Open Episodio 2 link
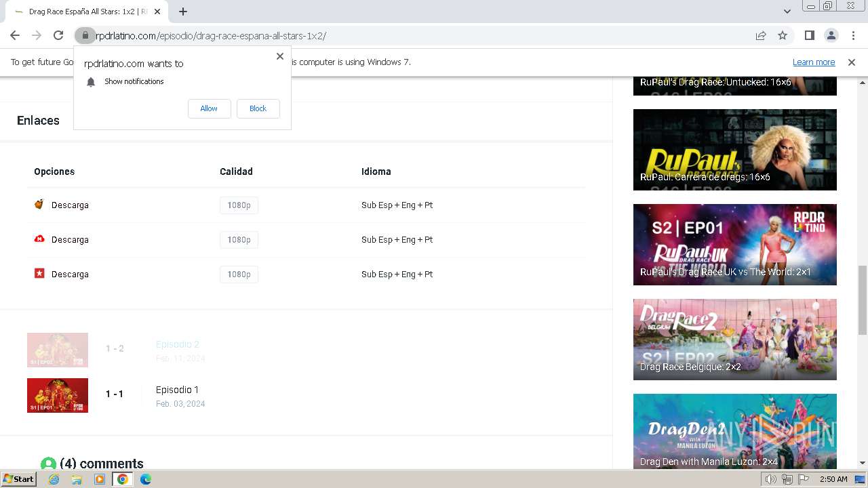The width and height of the screenshot is (868, 488). (x=177, y=344)
